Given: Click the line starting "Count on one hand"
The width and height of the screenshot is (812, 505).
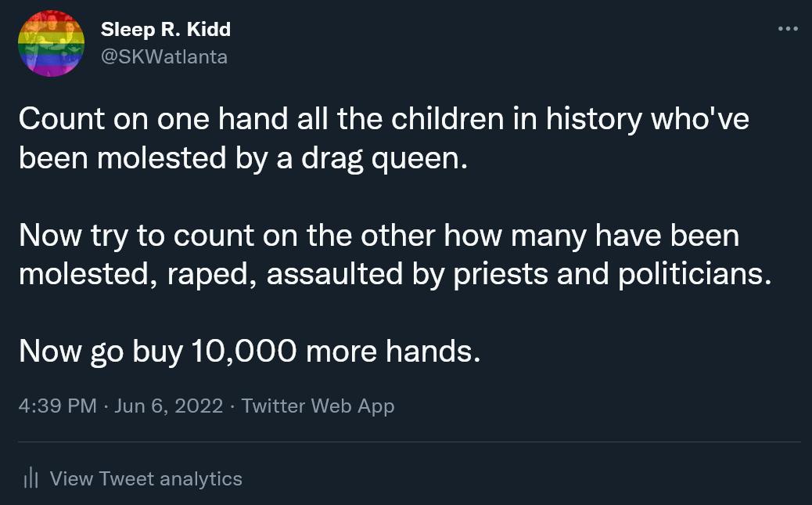Looking at the screenshot, I should coord(383,119).
